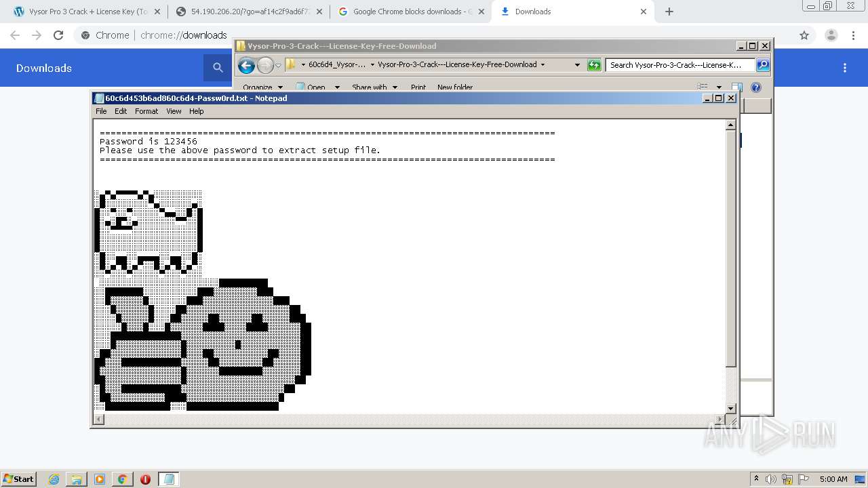Open Notepad Format menu
868x488 pixels.
[146, 111]
